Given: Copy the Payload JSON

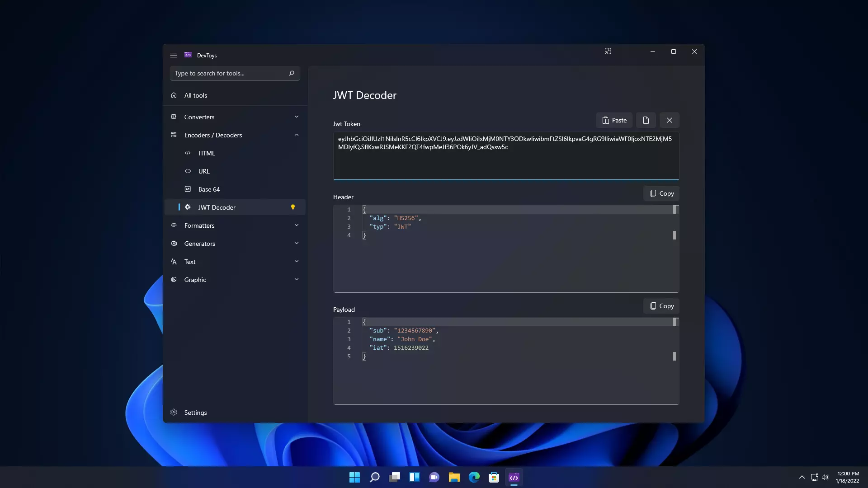Looking at the screenshot, I should click(x=661, y=306).
